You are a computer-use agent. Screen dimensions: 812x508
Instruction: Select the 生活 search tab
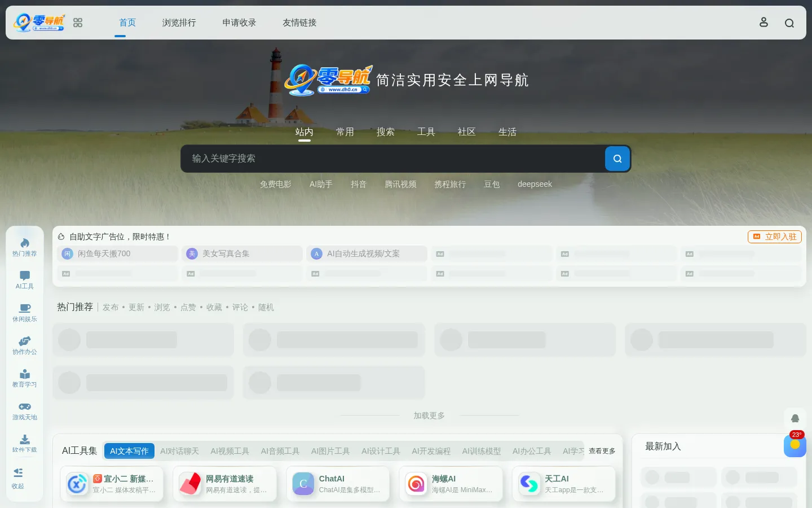click(x=507, y=132)
